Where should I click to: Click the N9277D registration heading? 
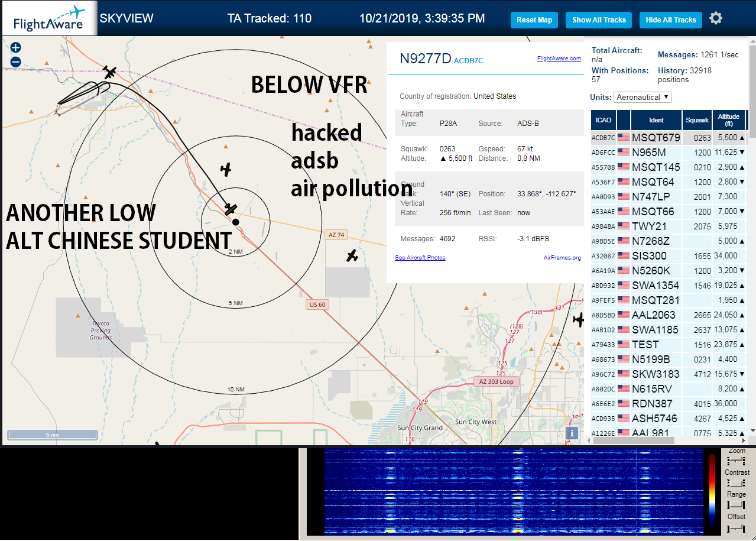point(426,59)
